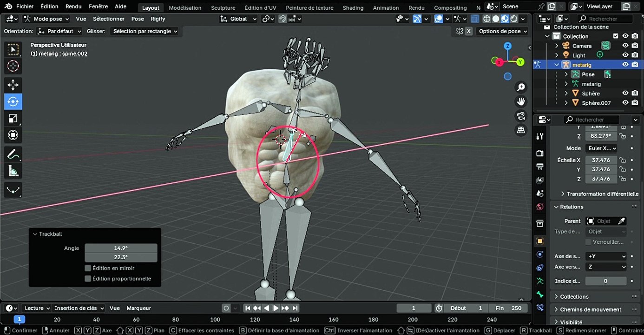
Task: Toggle the camera view icon
Action: pyautogui.click(x=521, y=116)
